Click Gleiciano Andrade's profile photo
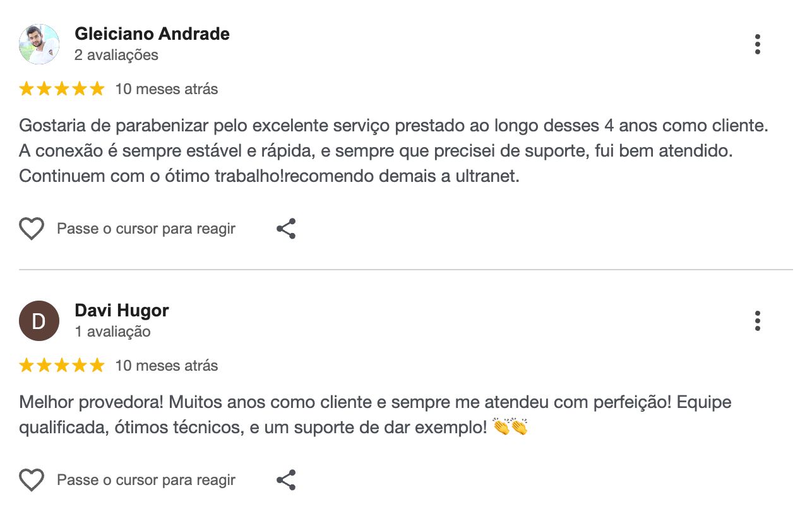 point(39,44)
